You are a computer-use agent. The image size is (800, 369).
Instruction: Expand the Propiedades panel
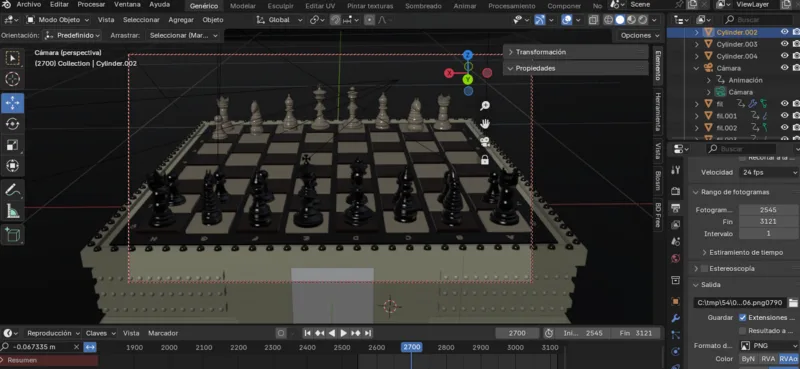576,68
